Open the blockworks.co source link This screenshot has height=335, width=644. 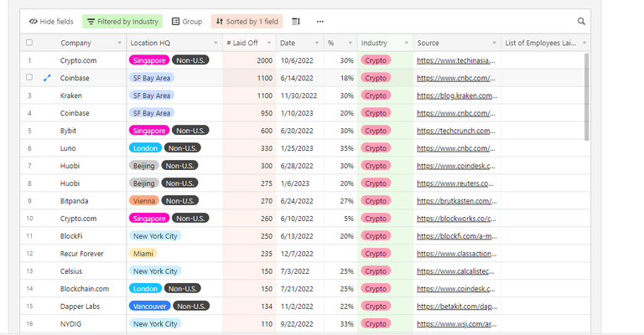coord(456,219)
